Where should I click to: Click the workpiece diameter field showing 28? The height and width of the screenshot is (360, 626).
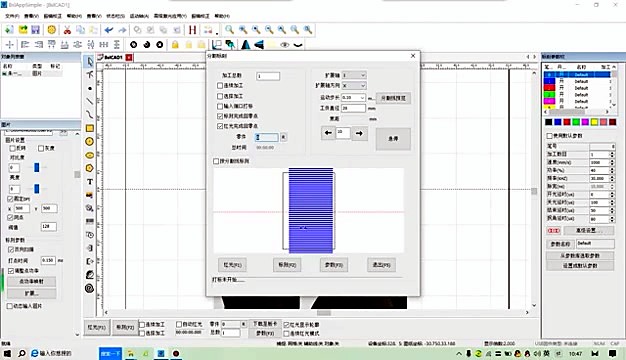pos(353,108)
